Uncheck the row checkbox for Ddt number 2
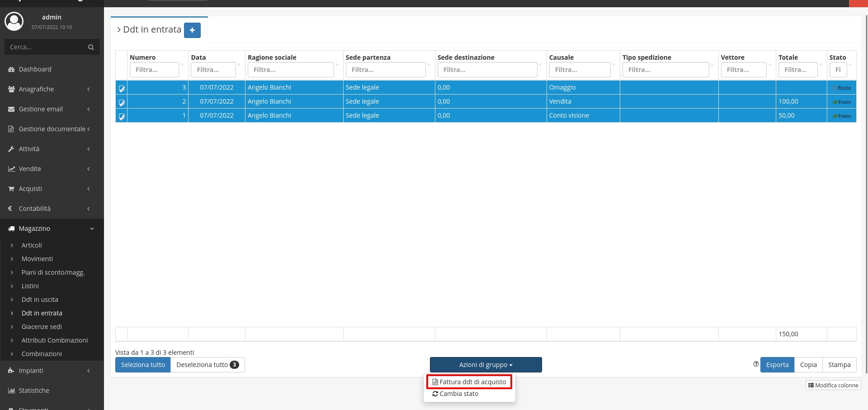The image size is (868, 410). click(122, 102)
